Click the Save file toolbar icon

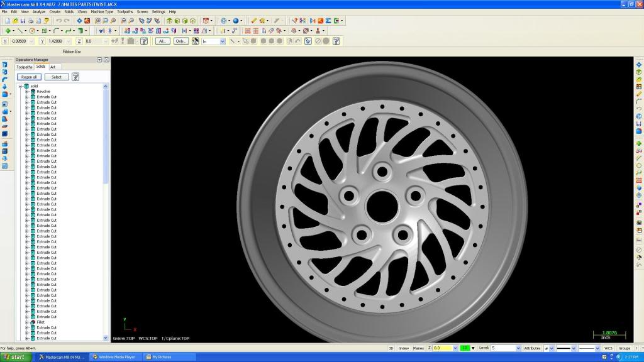point(23,21)
